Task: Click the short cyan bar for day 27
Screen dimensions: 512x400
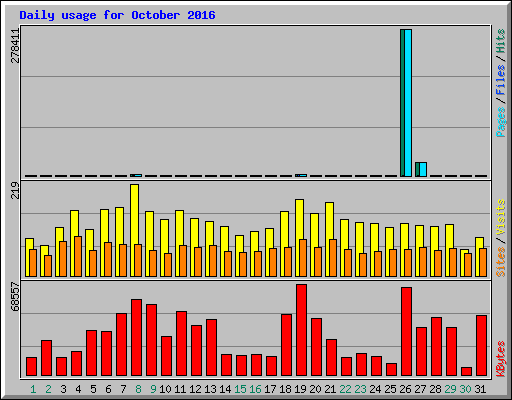Action: [x=423, y=169]
